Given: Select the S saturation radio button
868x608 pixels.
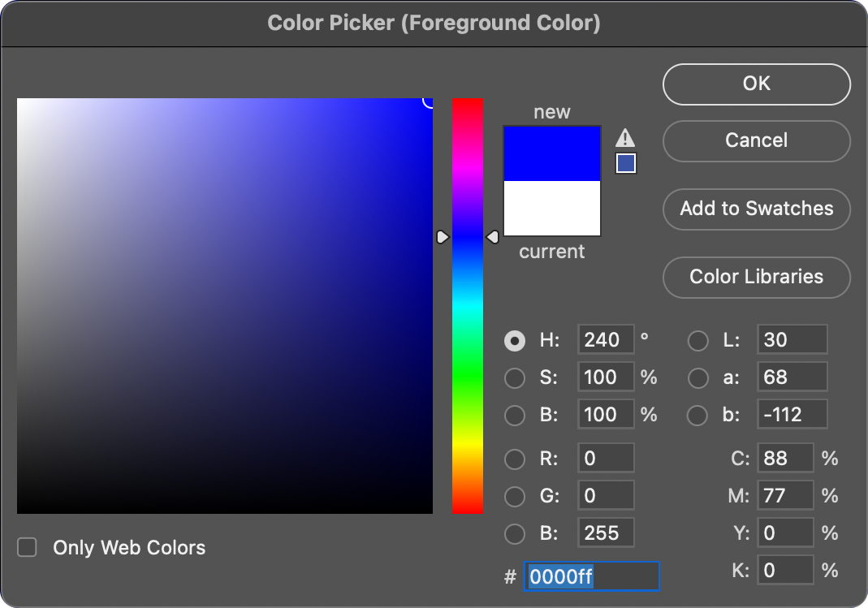Looking at the screenshot, I should (515, 377).
